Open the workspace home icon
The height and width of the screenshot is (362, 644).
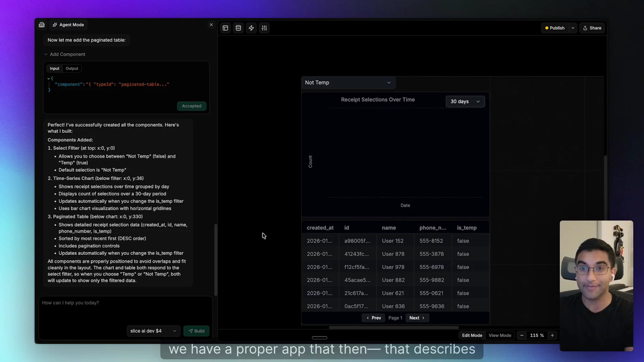(42, 25)
